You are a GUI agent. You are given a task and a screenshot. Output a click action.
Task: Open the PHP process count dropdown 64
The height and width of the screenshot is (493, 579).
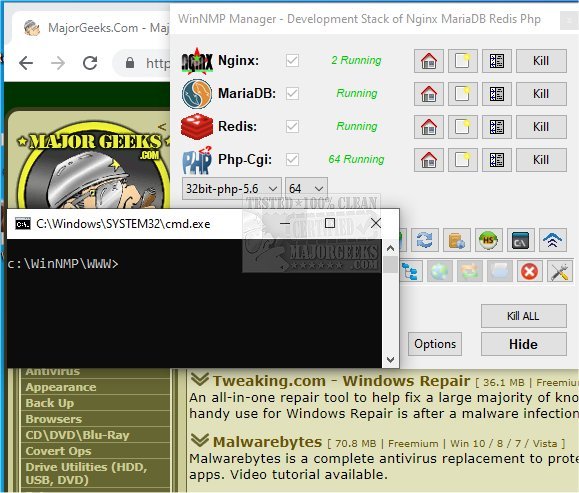click(x=306, y=189)
